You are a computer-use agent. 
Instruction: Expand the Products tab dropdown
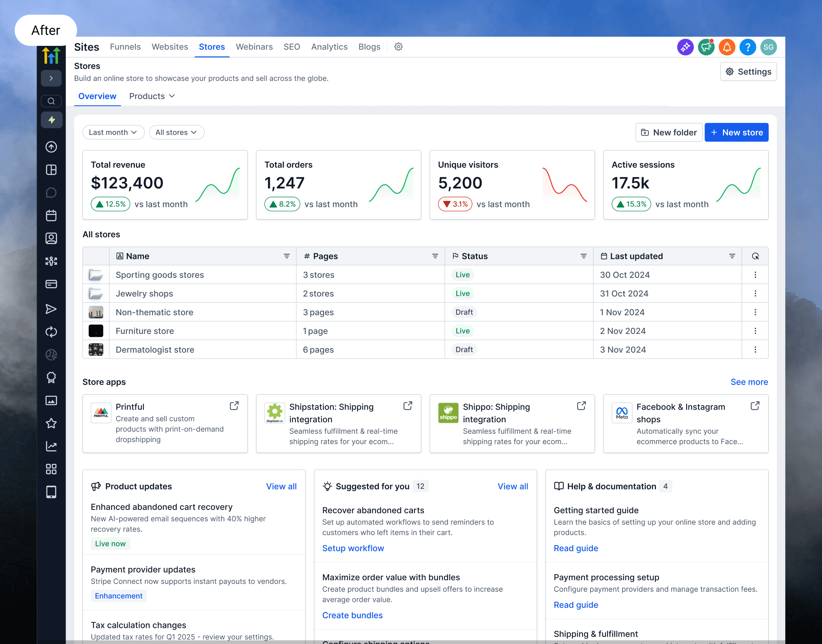coord(152,96)
